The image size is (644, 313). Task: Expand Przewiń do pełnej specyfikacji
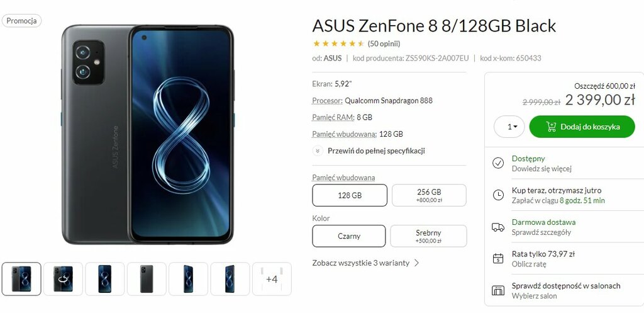pos(376,151)
